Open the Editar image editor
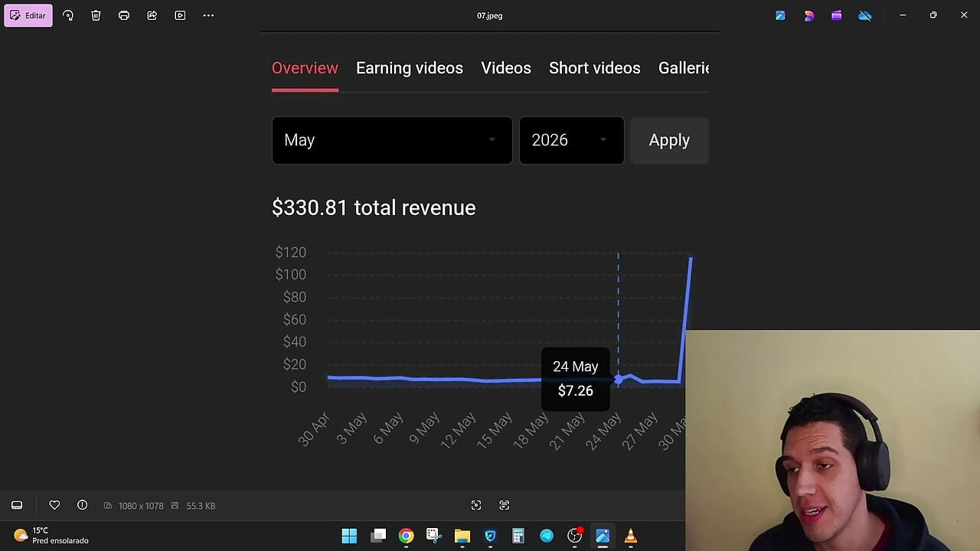This screenshot has width=980, height=551. [x=28, y=15]
